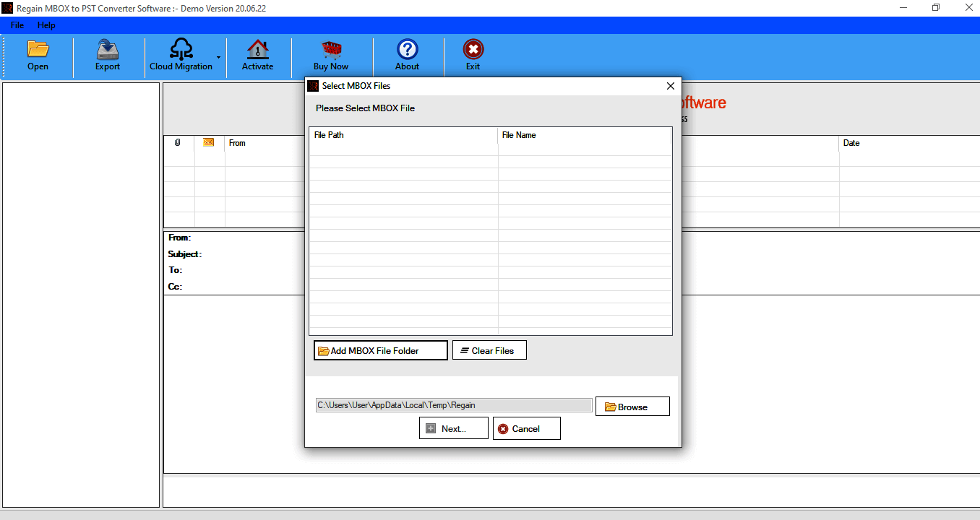Image resolution: width=980 pixels, height=520 pixels.
Task: Restore down the main application window
Action: click(x=936, y=8)
